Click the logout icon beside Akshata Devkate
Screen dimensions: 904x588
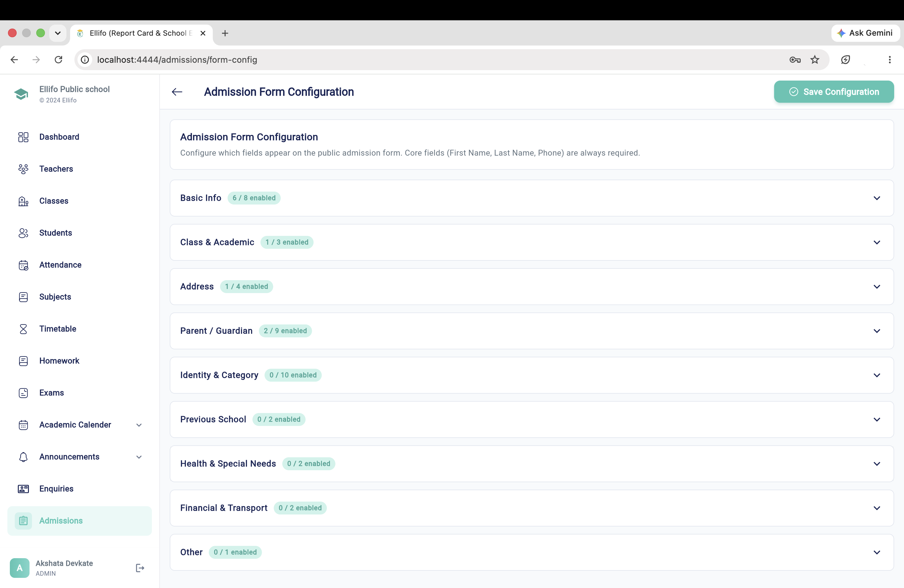[140, 568]
